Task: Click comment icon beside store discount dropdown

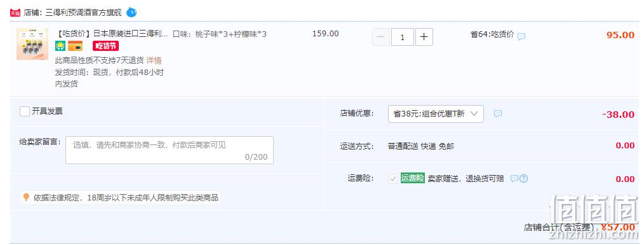Action: coord(498,114)
